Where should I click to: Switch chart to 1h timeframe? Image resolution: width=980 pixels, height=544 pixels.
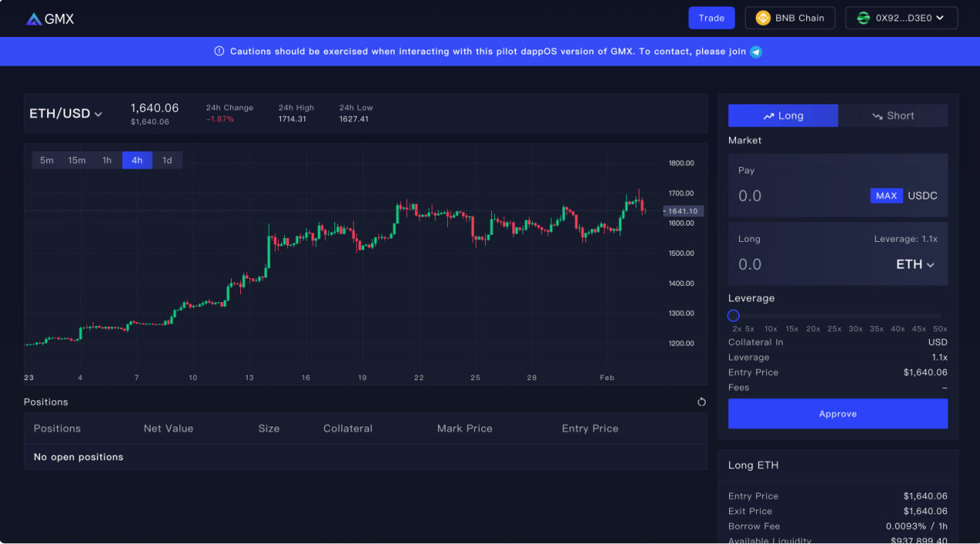click(107, 160)
